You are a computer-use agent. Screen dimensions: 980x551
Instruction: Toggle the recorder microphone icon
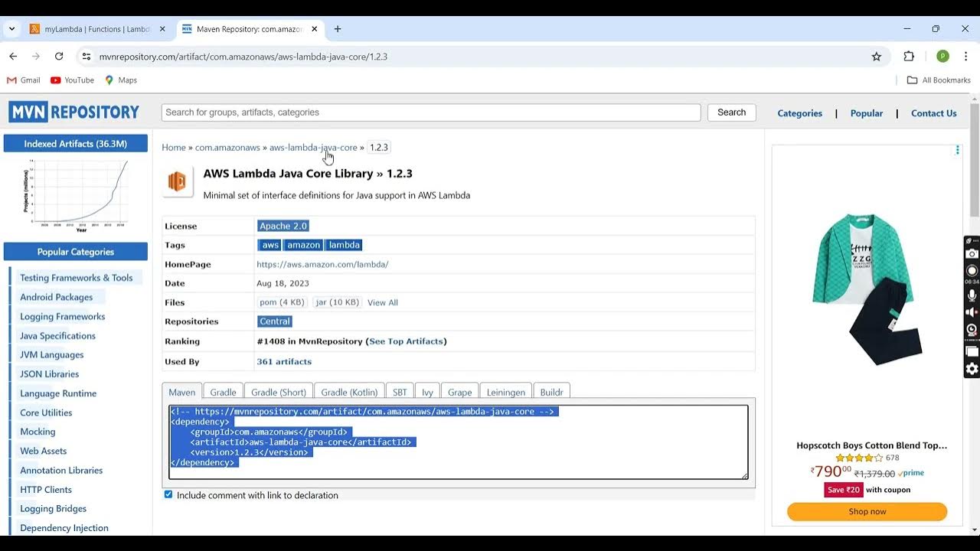coord(972,295)
